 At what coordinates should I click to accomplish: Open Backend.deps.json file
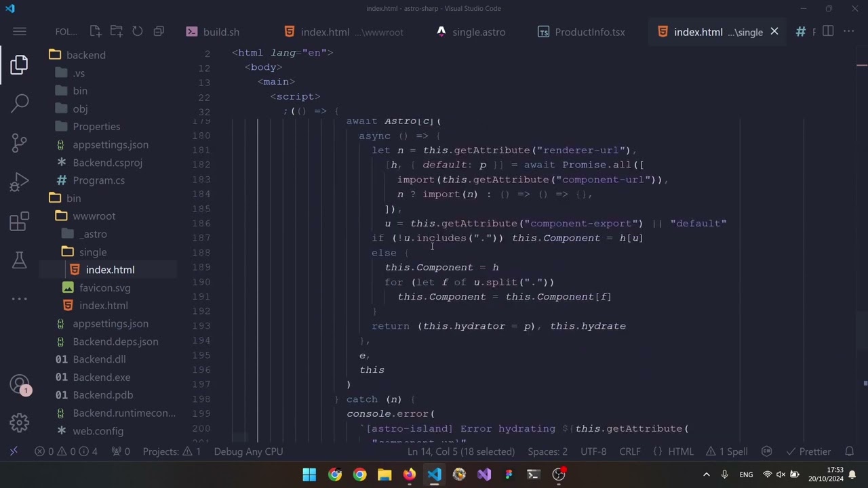[115, 342]
